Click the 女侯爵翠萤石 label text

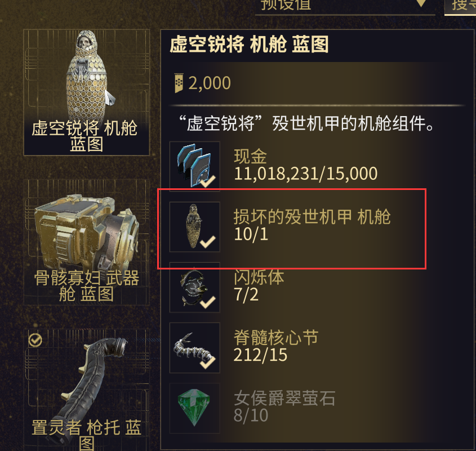tap(284, 398)
